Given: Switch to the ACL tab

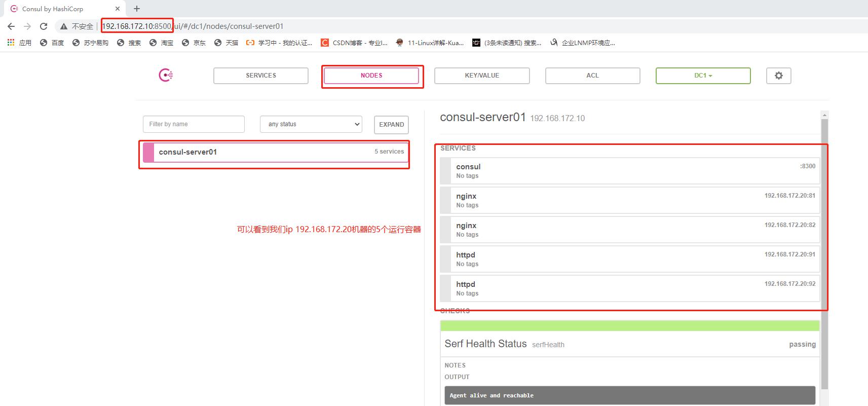Looking at the screenshot, I should point(592,76).
